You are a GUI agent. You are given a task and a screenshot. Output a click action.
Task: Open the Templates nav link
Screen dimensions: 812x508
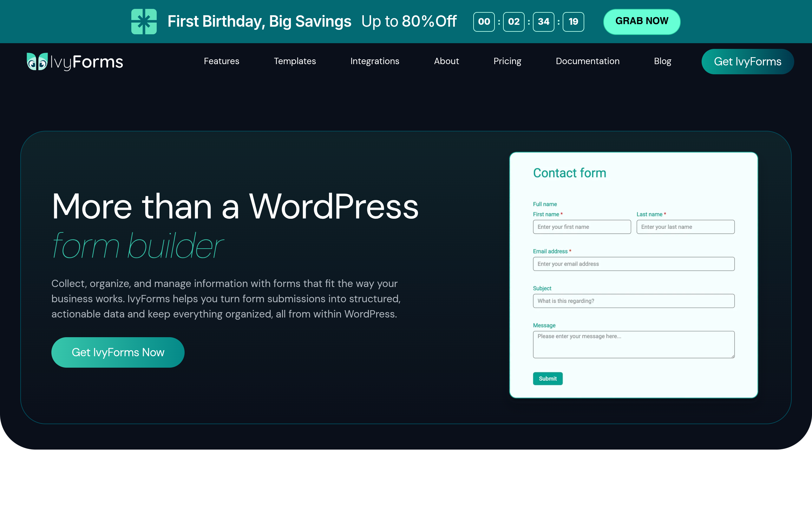coord(295,61)
